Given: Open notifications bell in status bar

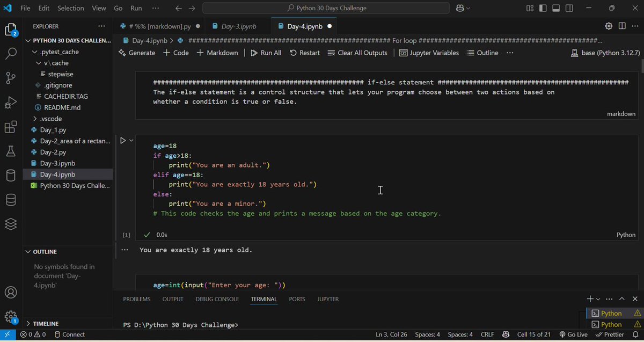Looking at the screenshot, I should tap(635, 334).
